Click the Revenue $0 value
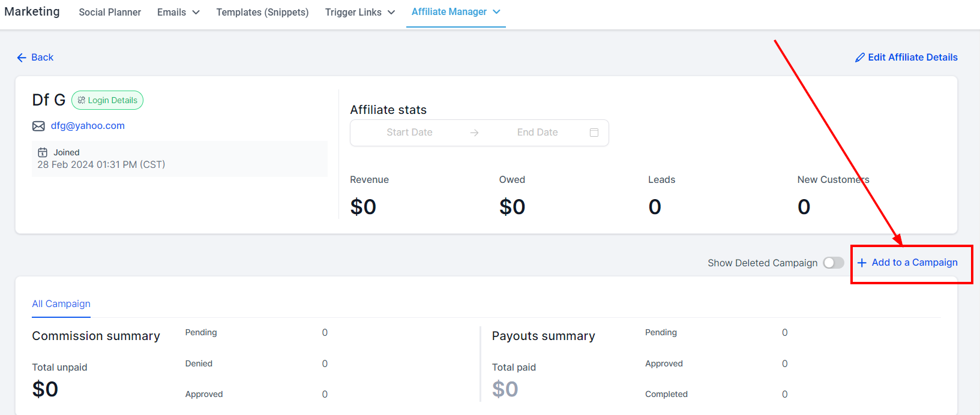This screenshot has height=415, width=980. click(363, 207)
